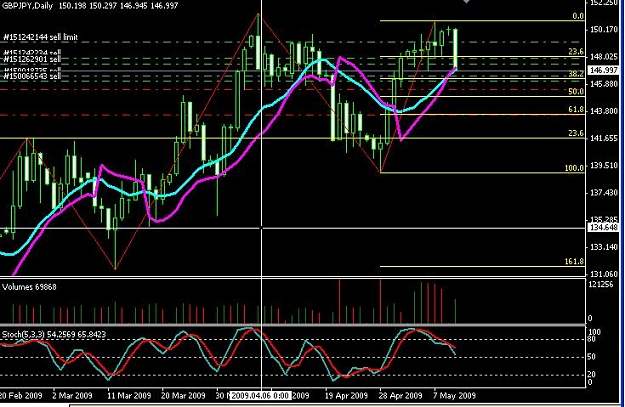Click the stochastic 20 level value
625x407 pixels.
point(592,374)
